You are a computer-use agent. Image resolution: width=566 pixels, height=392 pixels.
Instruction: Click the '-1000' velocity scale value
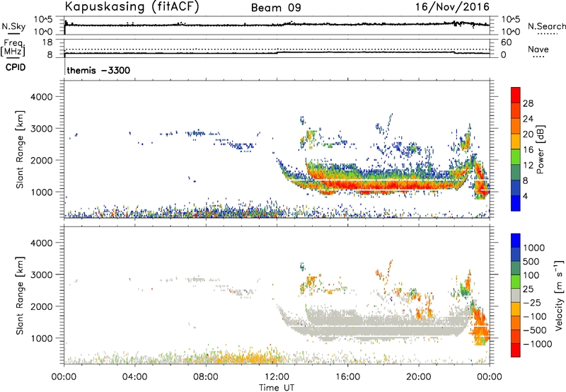click(x=538, y=344)
